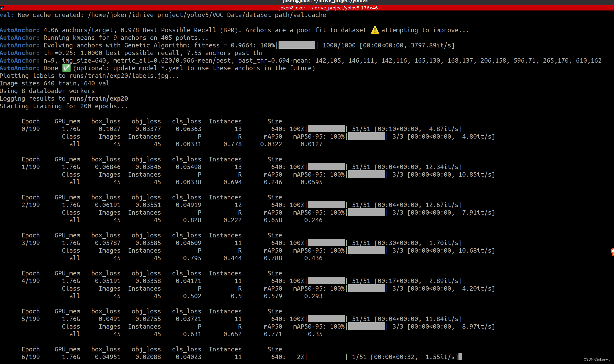Image resolution: width=614 pixels, height=364 pixels.
Task: Click bold runs/train/exp20 logging path
Action: pyautogui.click(x=98, y=99)
